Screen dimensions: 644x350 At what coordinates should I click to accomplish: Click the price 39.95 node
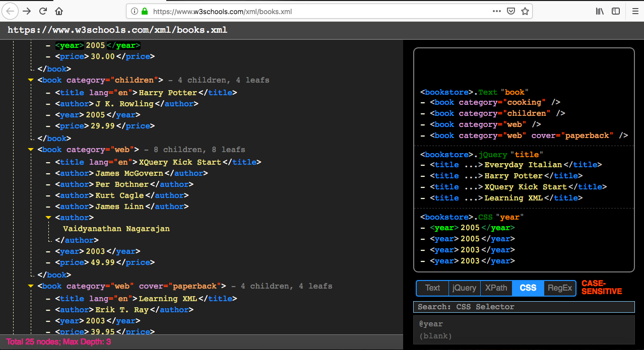[105, 331]
